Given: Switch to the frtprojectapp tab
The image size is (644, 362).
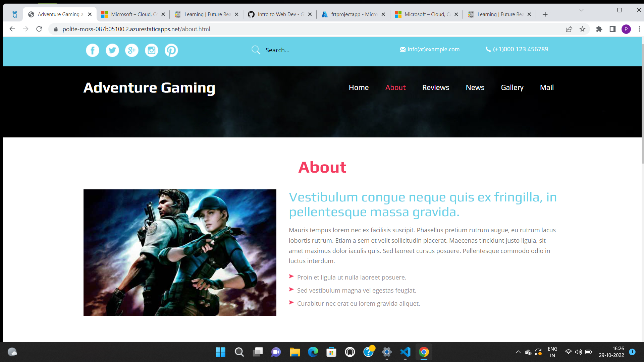Looking at the screenshot, I should coord(353,14).
